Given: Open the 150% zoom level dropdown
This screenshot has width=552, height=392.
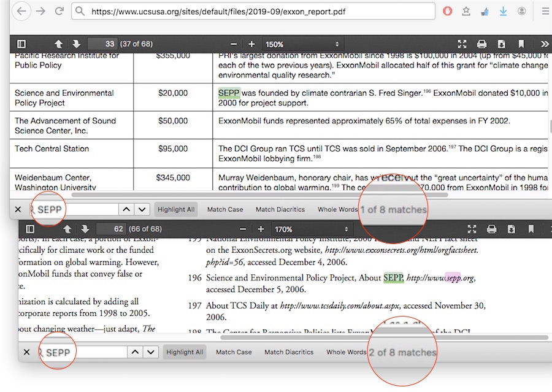Looking at the screenshot, I should tap(302, 44).
